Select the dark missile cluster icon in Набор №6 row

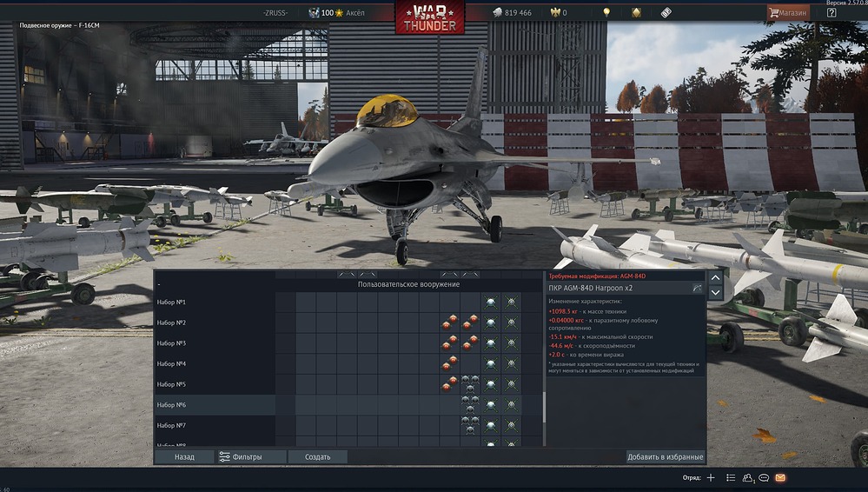[470, 404]
